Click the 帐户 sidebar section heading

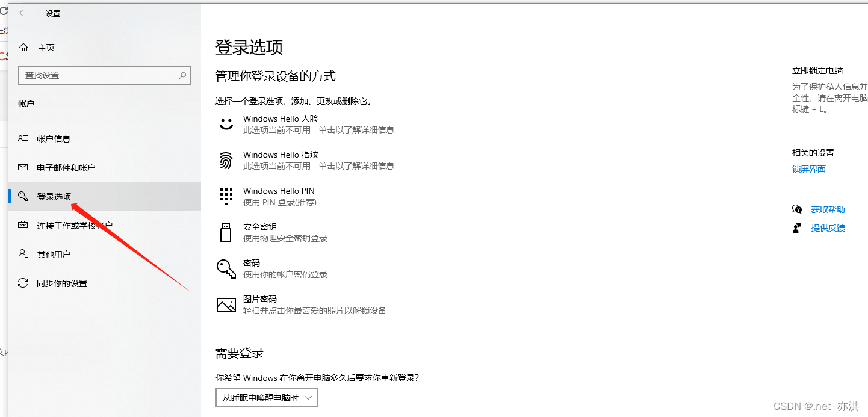(26, 103)
